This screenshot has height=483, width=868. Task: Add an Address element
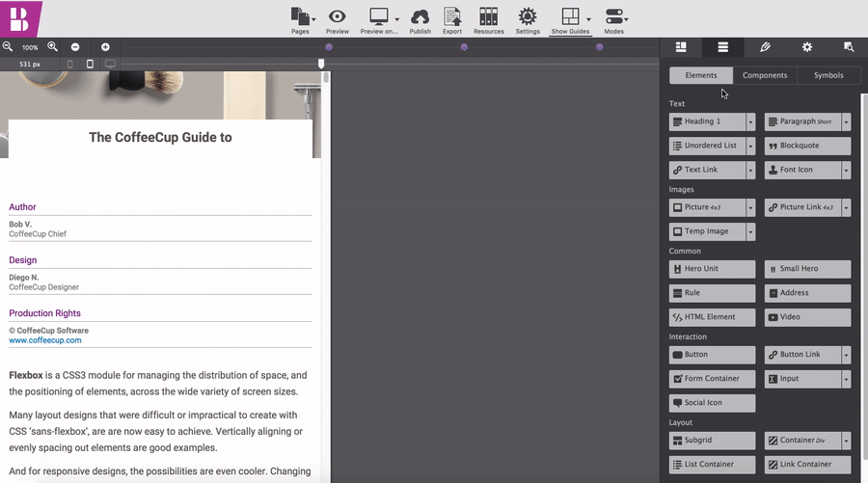tap(807, 293)
